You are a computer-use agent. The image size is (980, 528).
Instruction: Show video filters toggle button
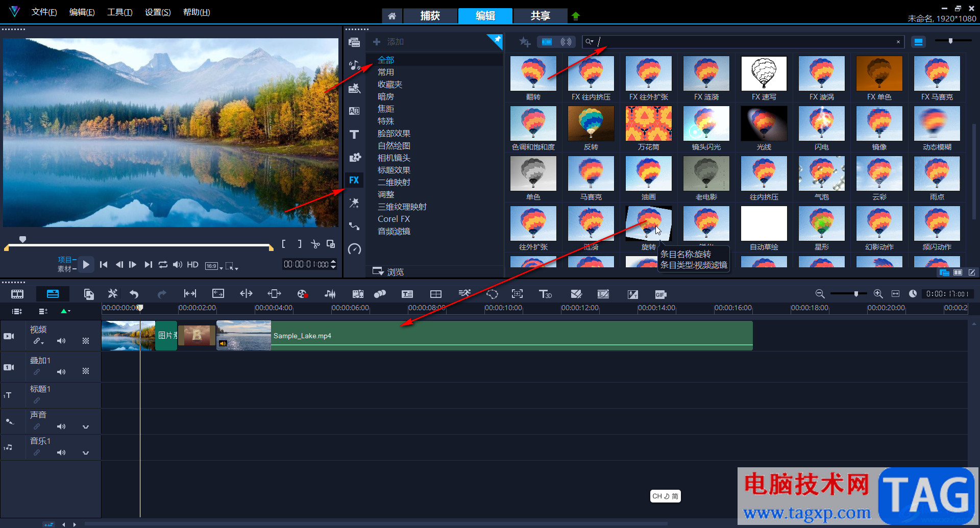[x=547, y=42]
